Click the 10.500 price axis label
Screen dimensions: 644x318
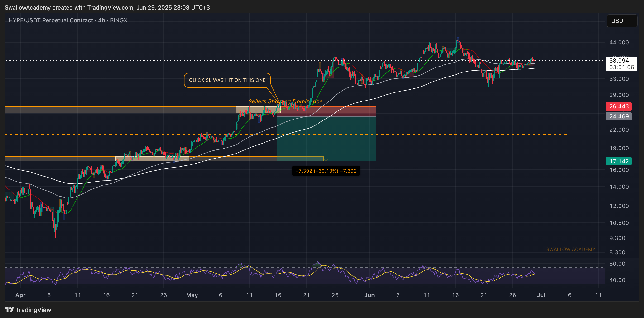click(619, 223)
